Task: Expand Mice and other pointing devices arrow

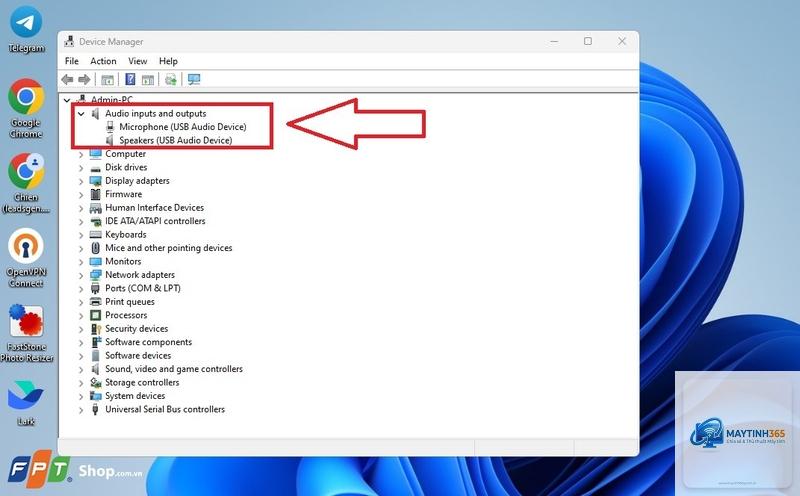Action: [81, 249]
